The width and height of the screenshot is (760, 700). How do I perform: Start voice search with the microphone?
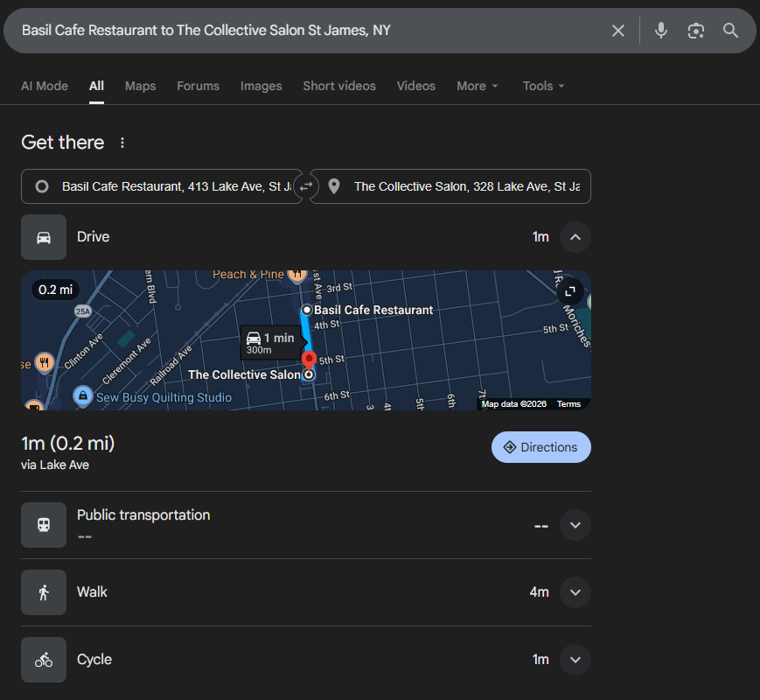point(661,31)
